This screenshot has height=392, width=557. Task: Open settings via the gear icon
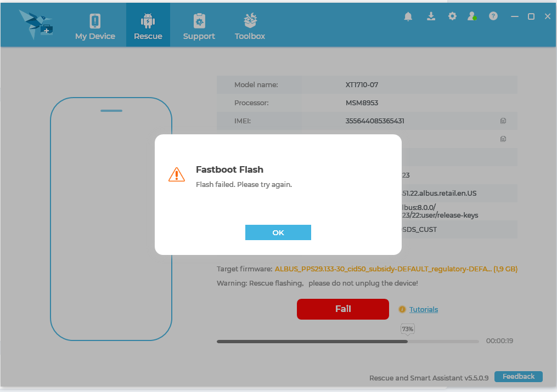[452, 16]
